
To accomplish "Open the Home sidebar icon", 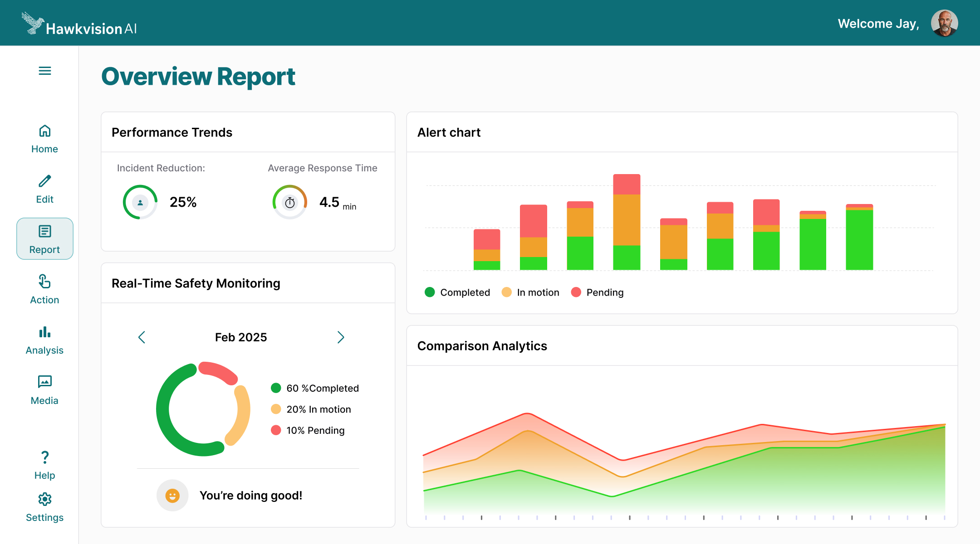I will click(44, 131).
